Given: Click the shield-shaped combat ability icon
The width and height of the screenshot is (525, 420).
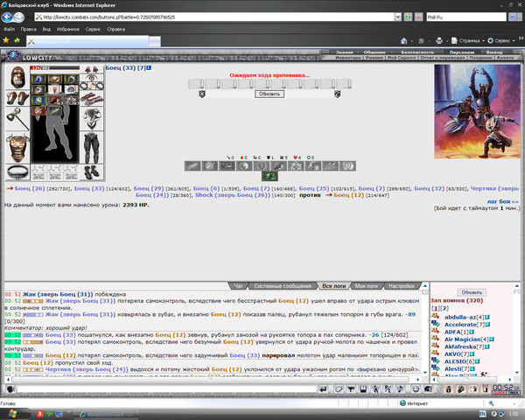Looking at the screenshot, I should [x=261, y=165].
